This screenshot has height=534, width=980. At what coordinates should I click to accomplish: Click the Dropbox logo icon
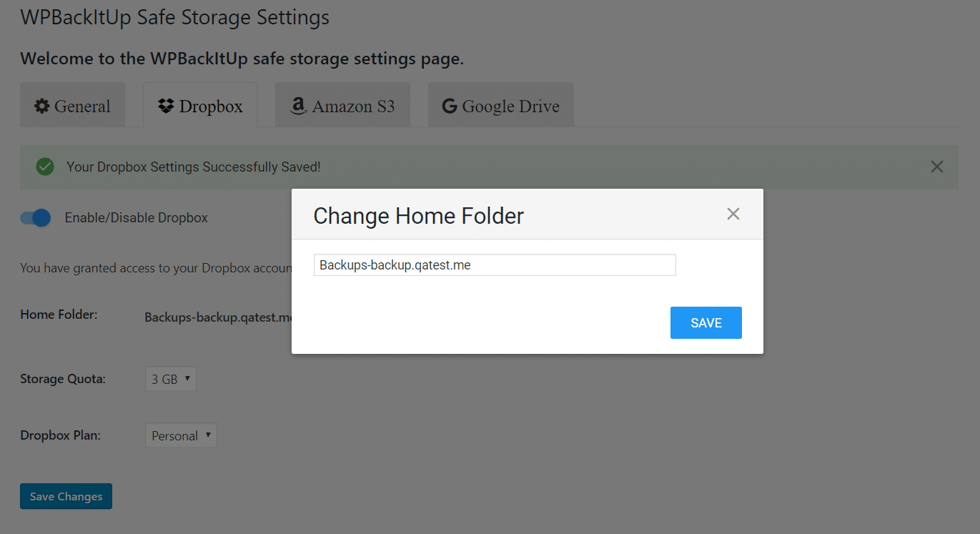tap(167, 107)
